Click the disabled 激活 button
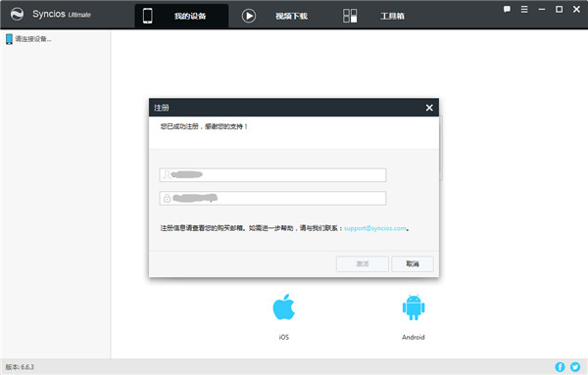This screenshot has width=588, height=375. [363, 263]
